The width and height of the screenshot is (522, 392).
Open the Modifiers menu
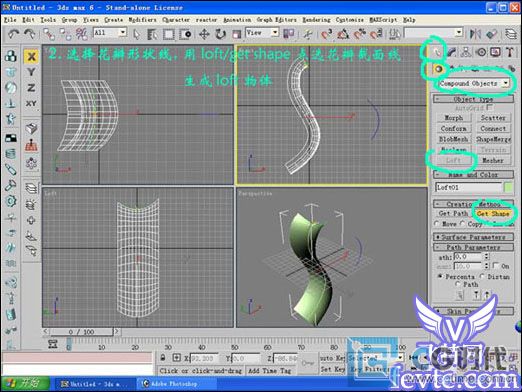tap(142, 20)
